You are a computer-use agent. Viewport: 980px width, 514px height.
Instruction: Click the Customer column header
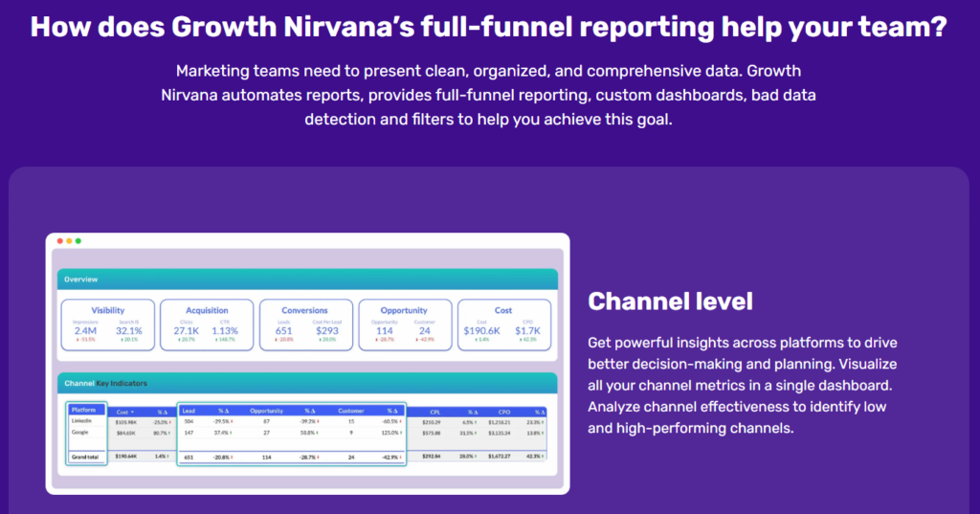click(x=350, y=411)
